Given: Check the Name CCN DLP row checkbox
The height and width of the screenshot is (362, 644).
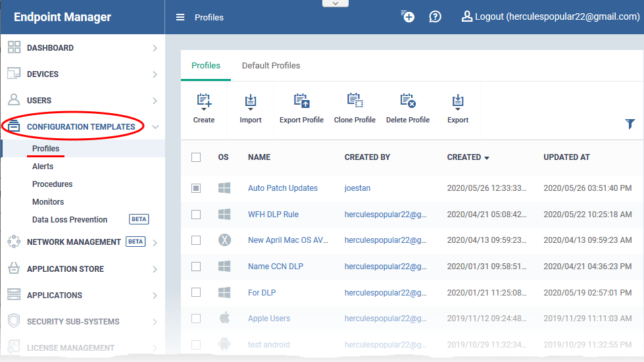Looking at the screenshot, I should click(x=196, y=267).
